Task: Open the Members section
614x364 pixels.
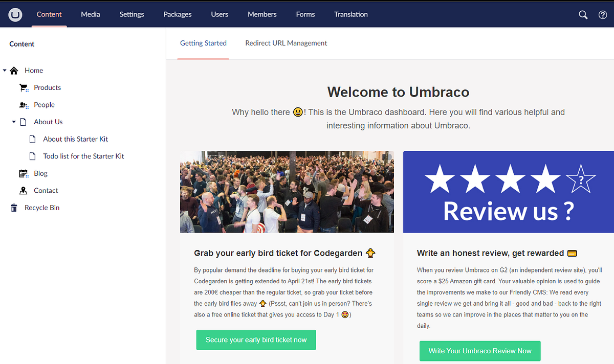Action: 262,14
